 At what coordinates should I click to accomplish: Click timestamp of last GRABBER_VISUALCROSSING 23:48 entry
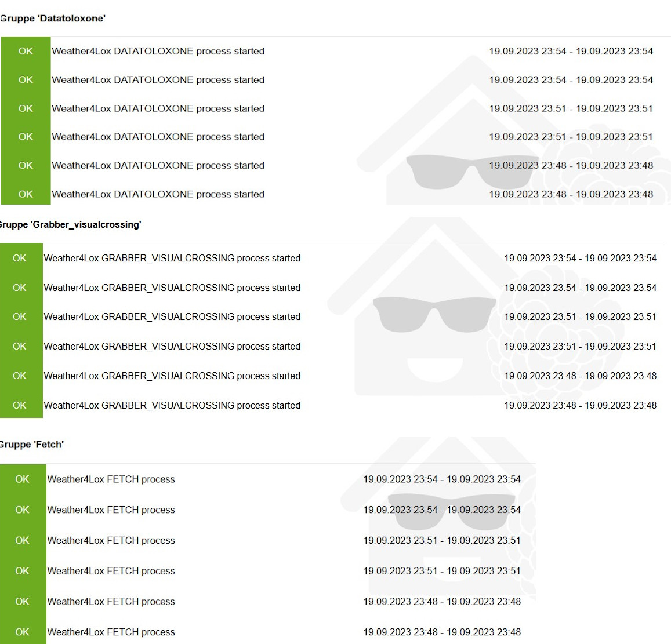(x=580, y=405)
